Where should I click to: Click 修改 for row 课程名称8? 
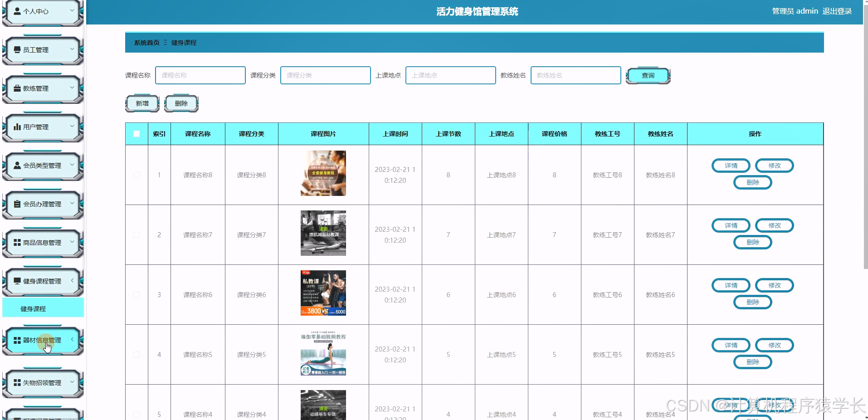pyautogui.click(x=775, y=166)
